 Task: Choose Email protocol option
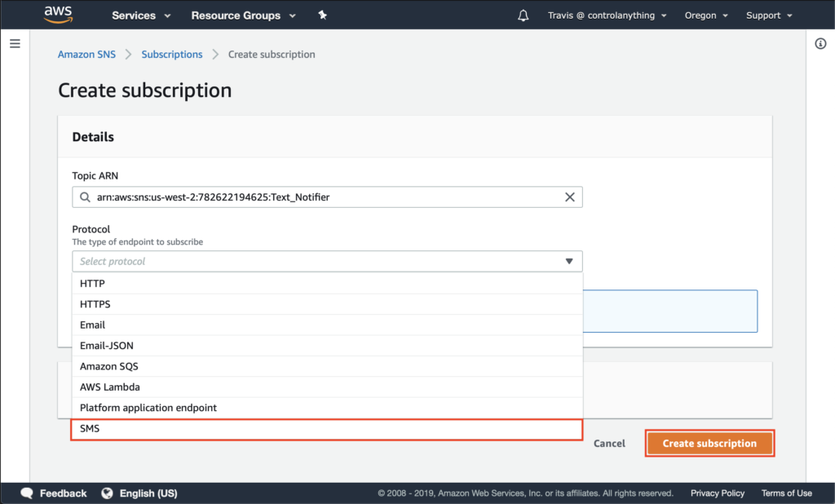point(327,325)
